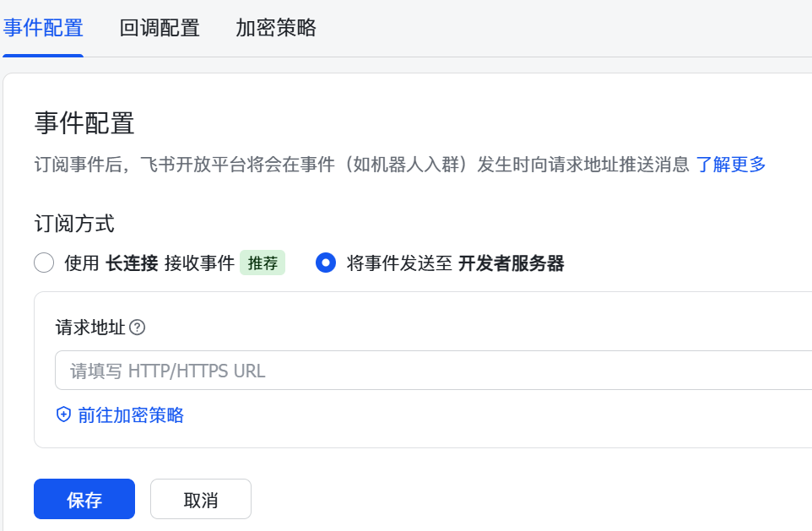Select the 开发者服务器 radio button
This screenshot has width=812, height=531.
point(326,263)
